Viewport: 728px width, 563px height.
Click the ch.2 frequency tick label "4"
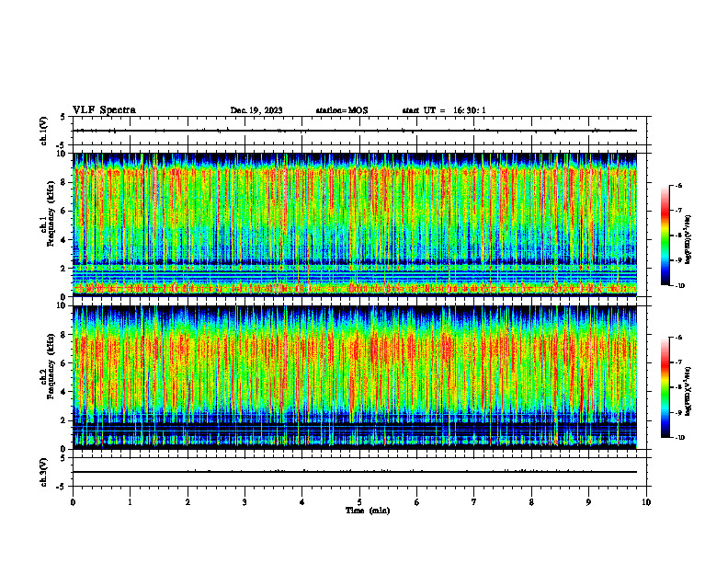click(63, 393)
